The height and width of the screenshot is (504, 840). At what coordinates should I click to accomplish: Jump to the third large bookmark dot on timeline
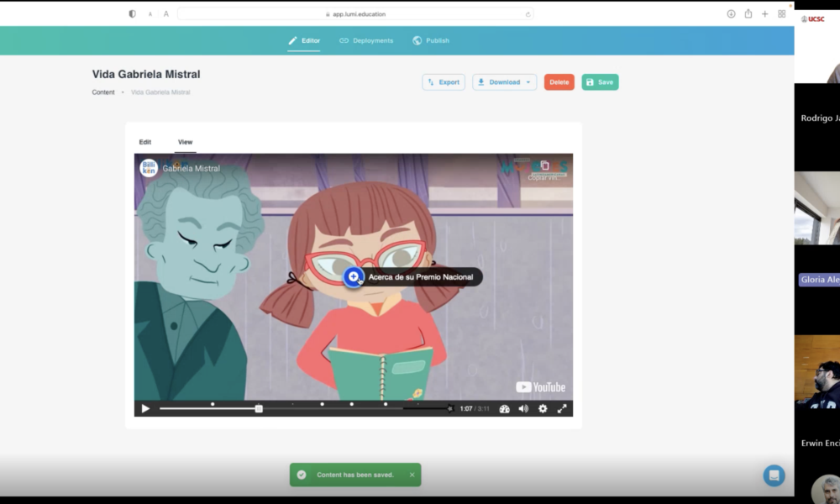tap(351, 404)
